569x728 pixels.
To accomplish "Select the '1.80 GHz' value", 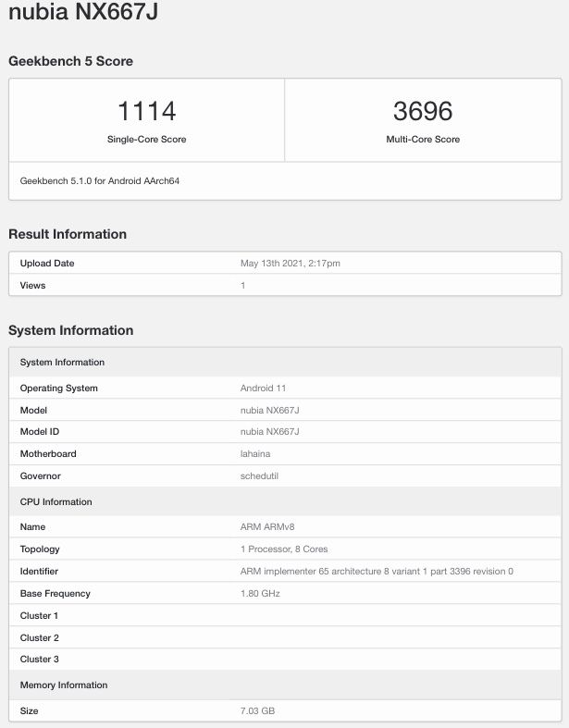I will (x=260, y=594).
